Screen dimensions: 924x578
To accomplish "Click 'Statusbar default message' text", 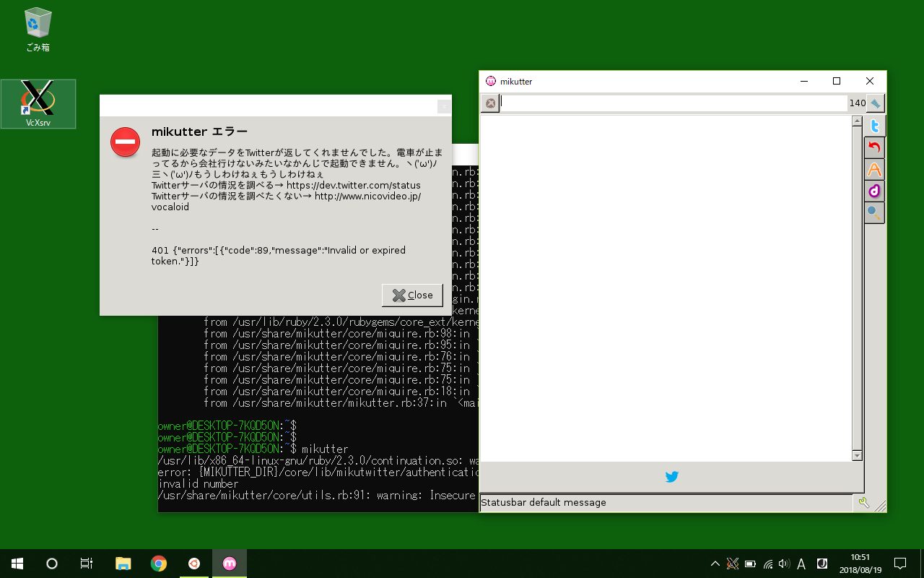I will [544, 502].
